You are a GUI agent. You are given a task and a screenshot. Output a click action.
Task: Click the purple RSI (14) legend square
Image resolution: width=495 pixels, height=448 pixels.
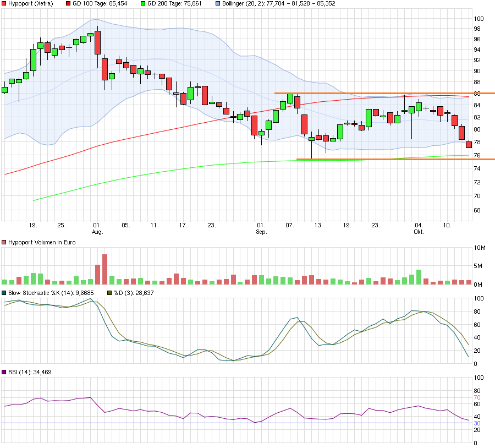pyautogui.click(x=4, y=373)
